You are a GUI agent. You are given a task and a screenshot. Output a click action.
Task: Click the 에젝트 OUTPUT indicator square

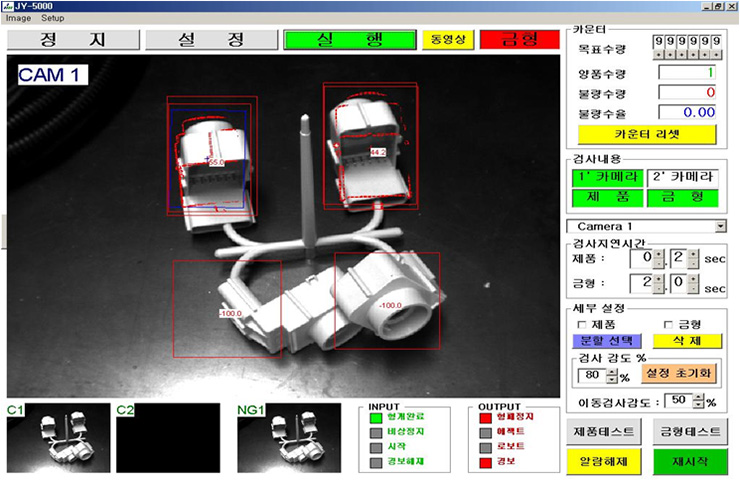(488, 431)
